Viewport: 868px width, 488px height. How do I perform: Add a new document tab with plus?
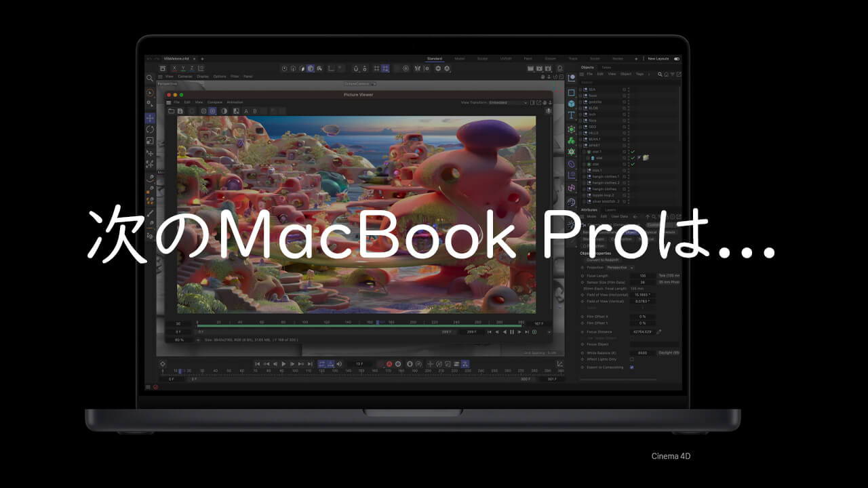click(201, 59)
